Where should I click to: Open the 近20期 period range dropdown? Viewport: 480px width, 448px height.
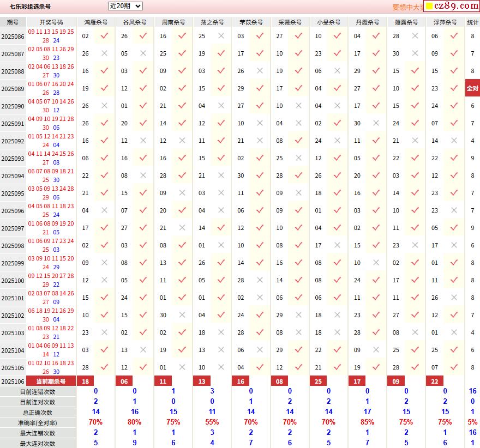[x=125, y=6]
